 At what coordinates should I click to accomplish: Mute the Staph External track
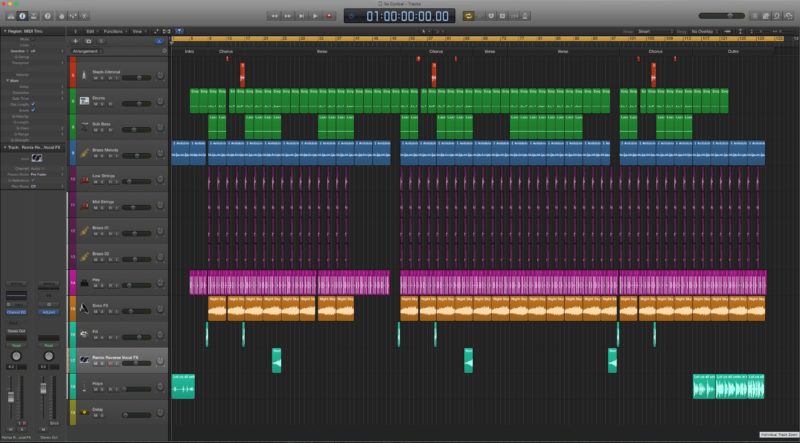coord(95,78)
